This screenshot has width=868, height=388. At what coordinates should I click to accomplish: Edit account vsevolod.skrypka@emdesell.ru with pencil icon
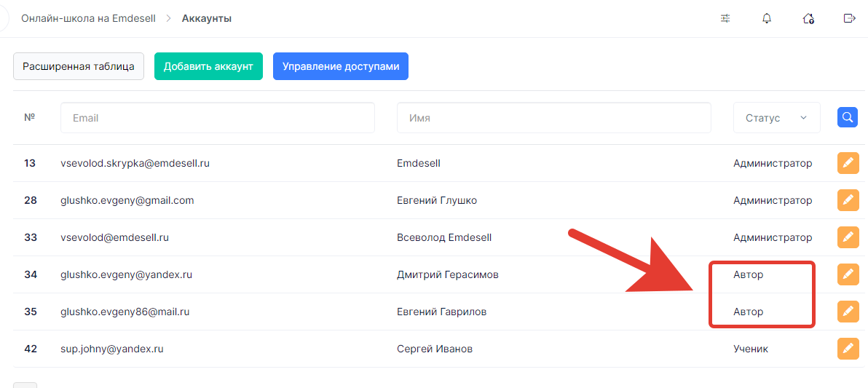click(847, 163)
